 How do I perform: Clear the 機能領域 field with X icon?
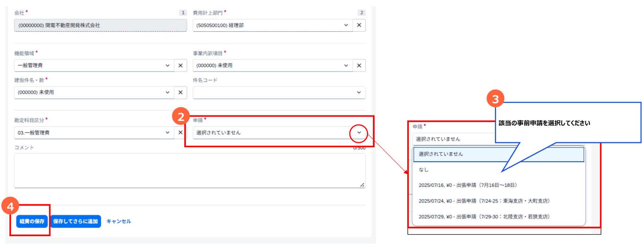tap(180, 66)
